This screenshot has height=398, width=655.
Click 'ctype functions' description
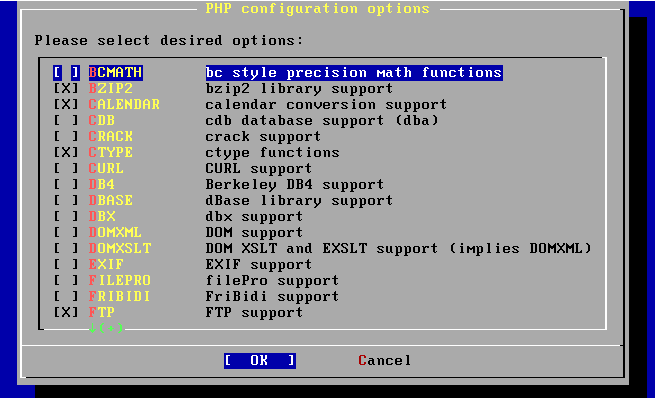pos(272,152)
